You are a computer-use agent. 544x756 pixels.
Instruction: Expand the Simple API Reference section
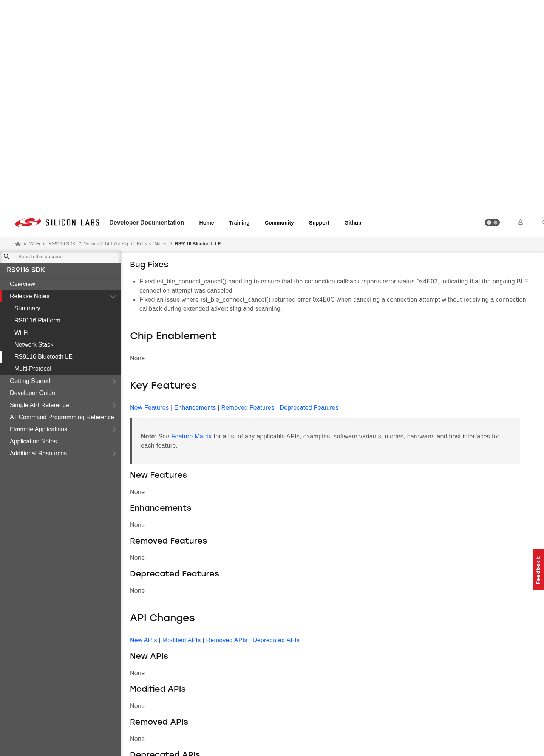pos(114,405)
